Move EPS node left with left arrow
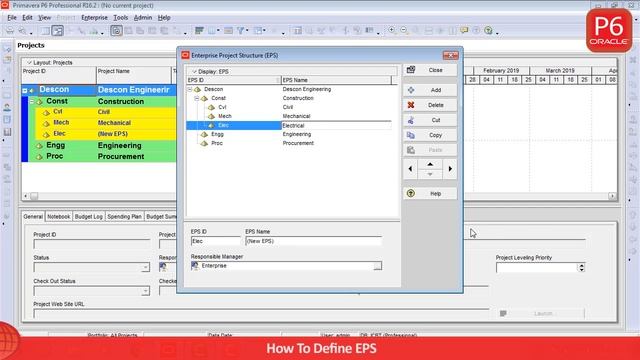 [410, 169]
